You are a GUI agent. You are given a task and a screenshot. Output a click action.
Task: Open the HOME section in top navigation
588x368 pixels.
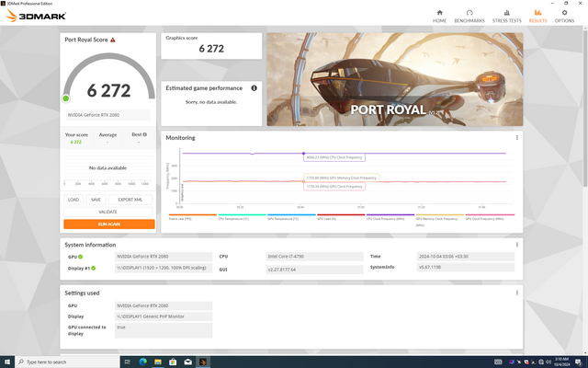(x=439, y=16)
